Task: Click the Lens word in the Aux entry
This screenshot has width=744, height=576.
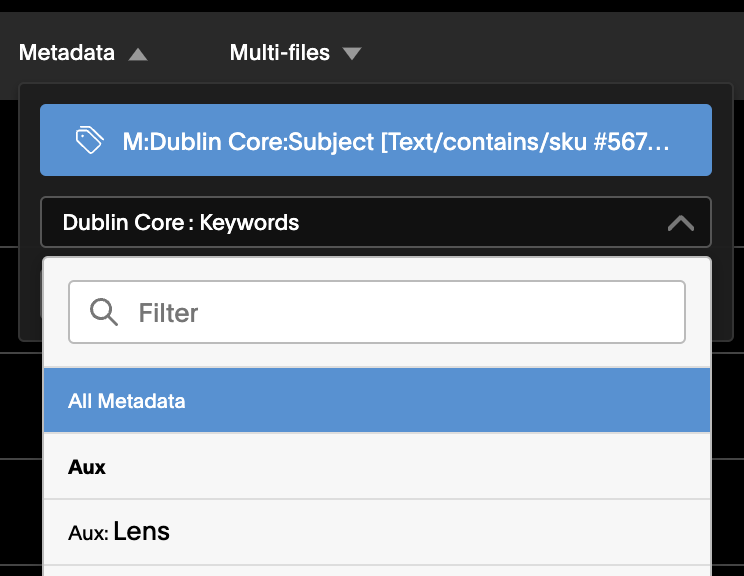Action: (141, 531)
